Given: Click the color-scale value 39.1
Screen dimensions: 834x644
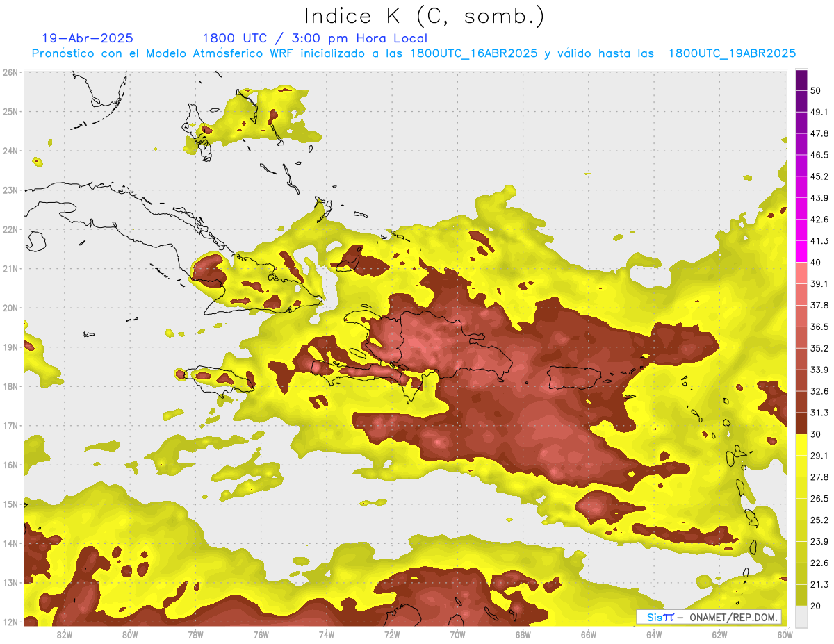Looking at the screenshot, I should tap(819, 284).
